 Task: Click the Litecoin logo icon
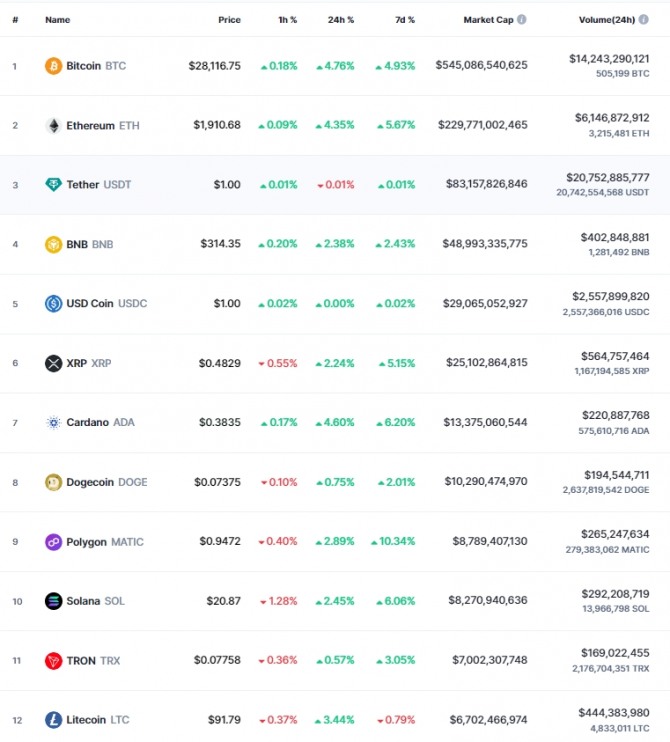click(53, 720)
